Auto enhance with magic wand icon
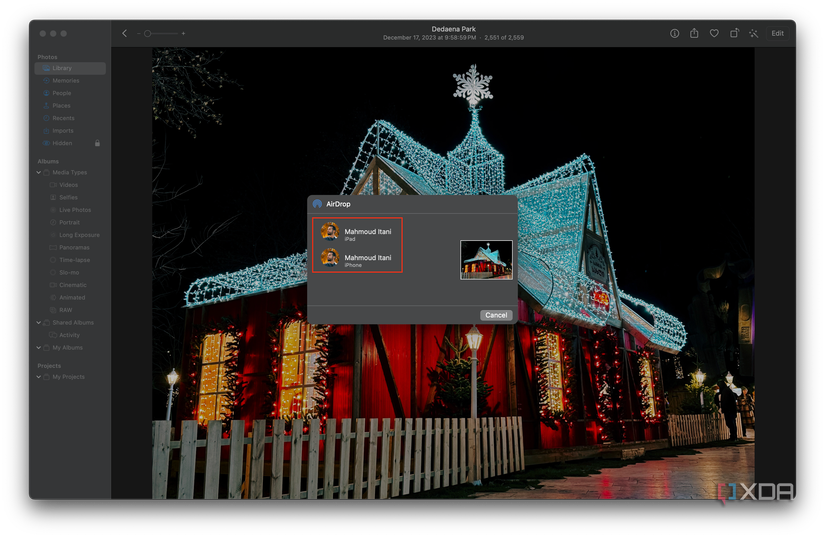Screen dimensions: 825x538 (753, 33)
